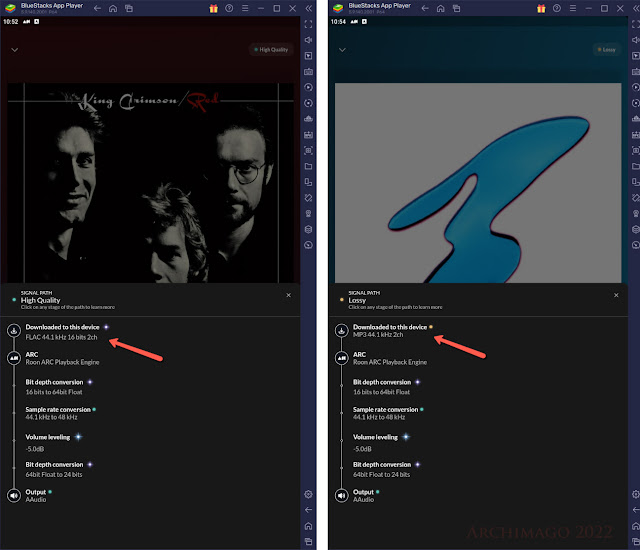The image size is (640, 550).
Task: Click the download icon beside FLAC source
Action: pos(14,330)
